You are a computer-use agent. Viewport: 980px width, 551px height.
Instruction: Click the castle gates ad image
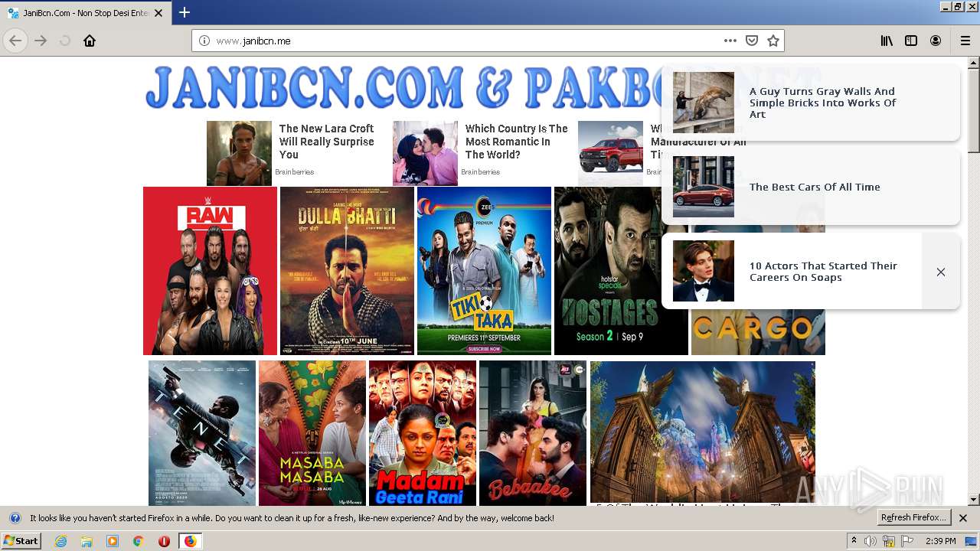703,432
